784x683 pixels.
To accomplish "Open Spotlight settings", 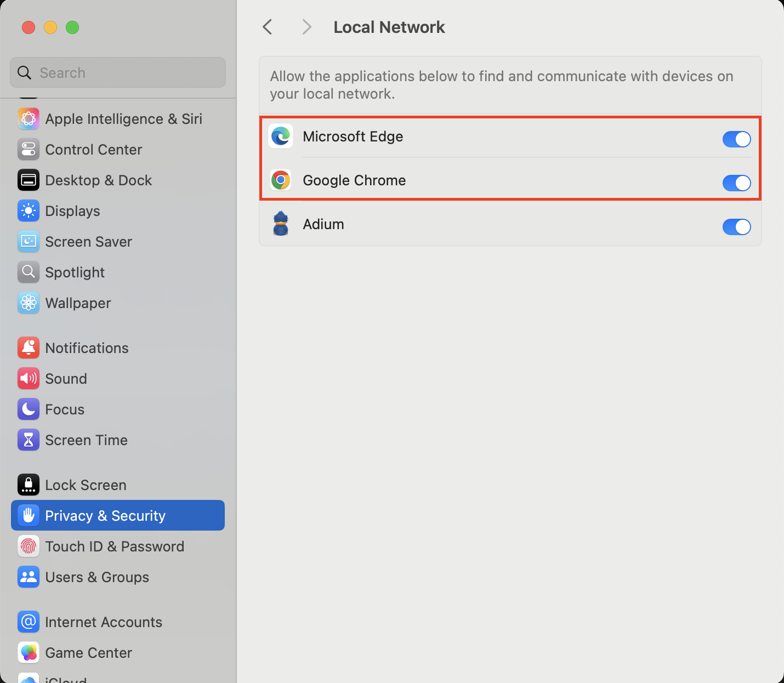I will [x=118, y=272].
